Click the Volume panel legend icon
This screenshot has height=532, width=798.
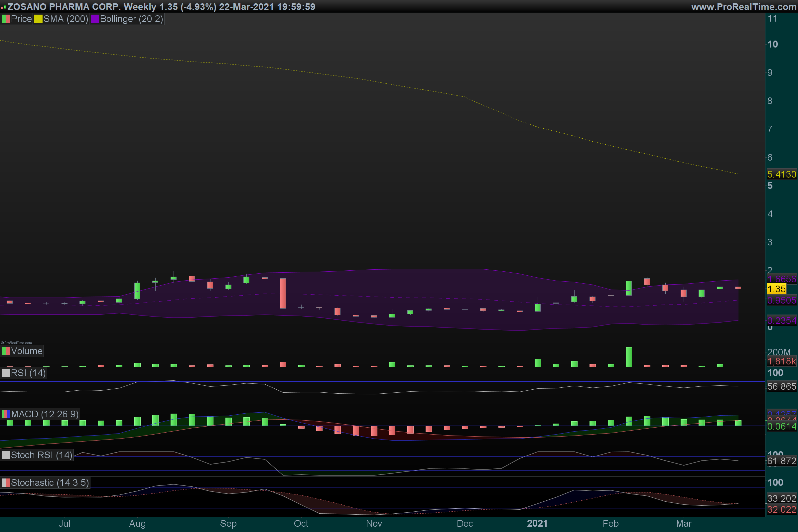(x=6, y=351)
